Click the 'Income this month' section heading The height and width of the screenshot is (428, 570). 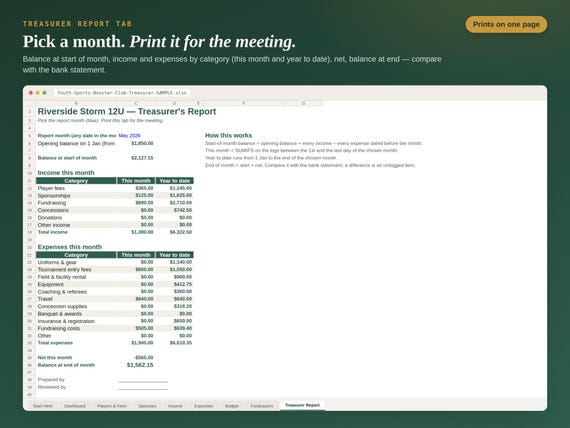coord(66,173)
